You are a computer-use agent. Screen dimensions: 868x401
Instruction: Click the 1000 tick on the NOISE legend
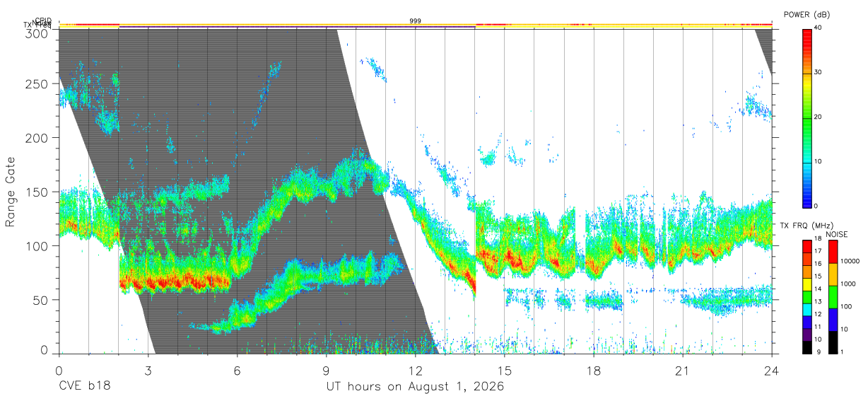tap(848, 284)
